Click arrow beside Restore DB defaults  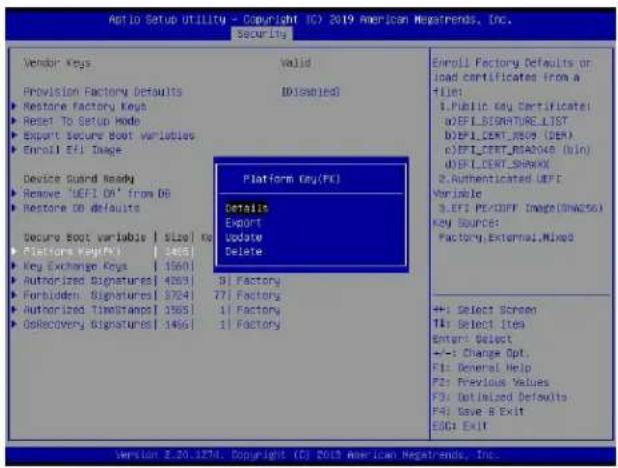coord(15,208)
